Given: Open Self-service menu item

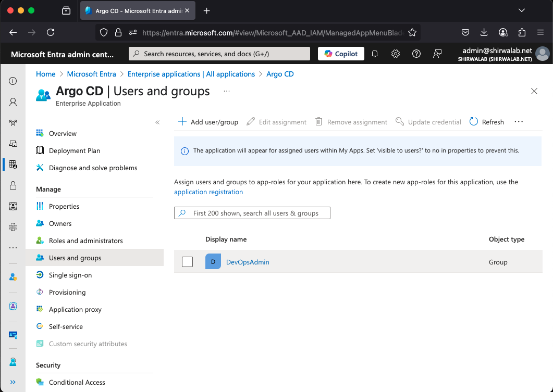Looking at the screenshot, I should (66, 326).
